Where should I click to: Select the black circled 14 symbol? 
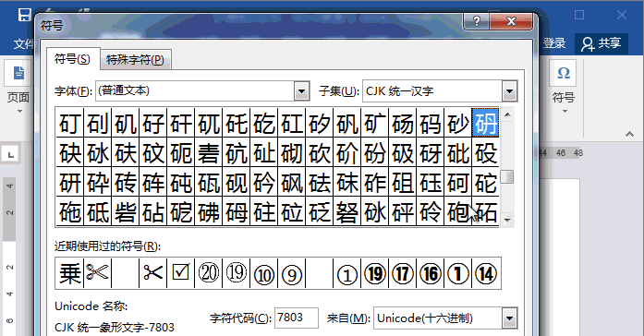pyautogui.click(x=486, y=273)
